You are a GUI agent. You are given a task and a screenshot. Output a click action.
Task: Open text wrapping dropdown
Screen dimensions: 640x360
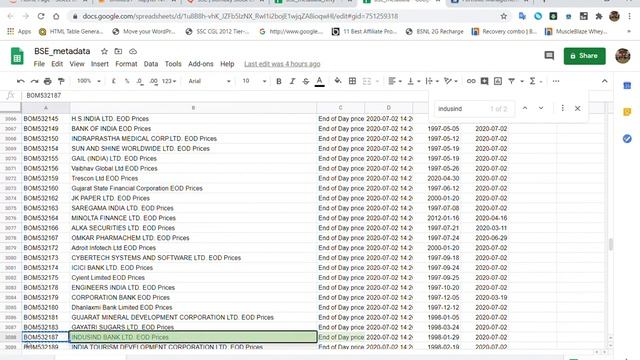(432, 81)
